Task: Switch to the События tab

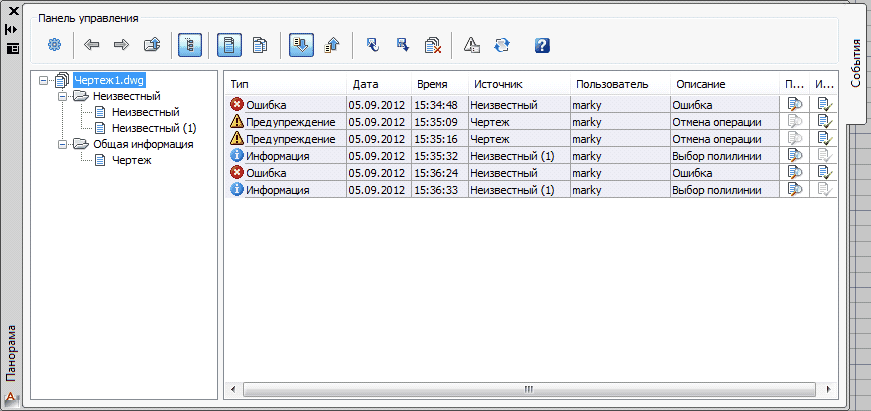Action: 856,62
